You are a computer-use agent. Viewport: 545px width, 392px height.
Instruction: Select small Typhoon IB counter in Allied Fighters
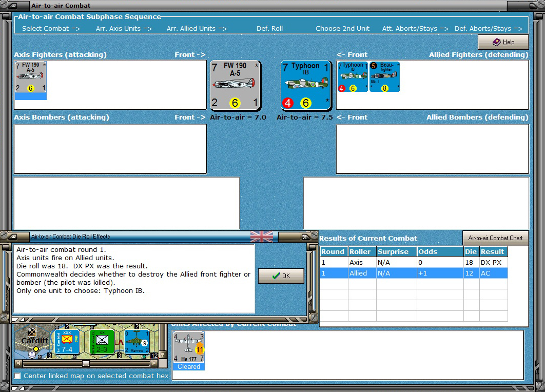(353, 76)
